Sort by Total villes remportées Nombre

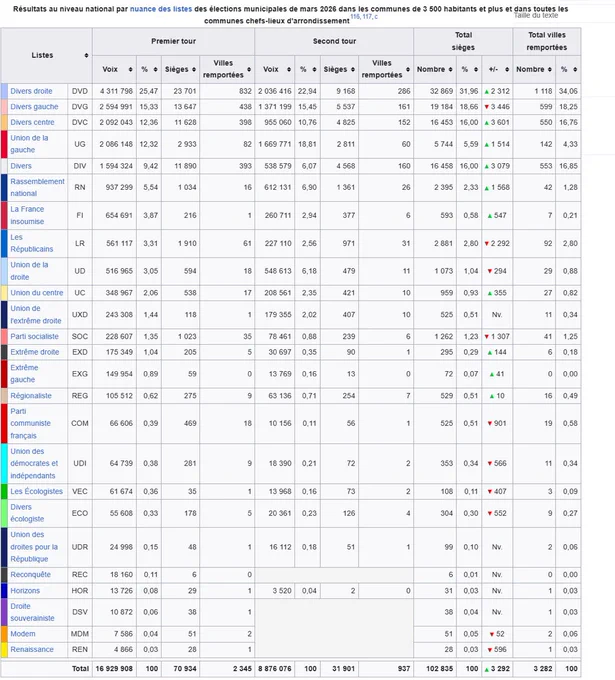click(x=550, y=69)
